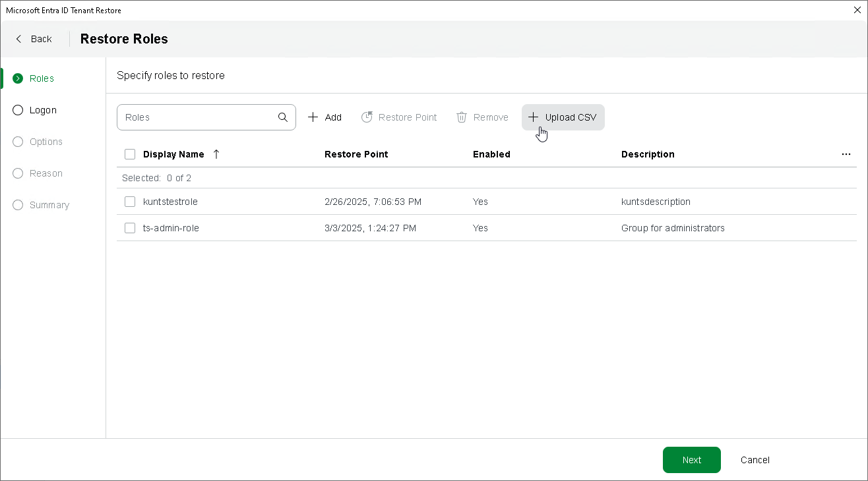The height and width of the screenshot is (481, 868).
Task: Click the Restore Point clock icon
Action: click(367, 117)
